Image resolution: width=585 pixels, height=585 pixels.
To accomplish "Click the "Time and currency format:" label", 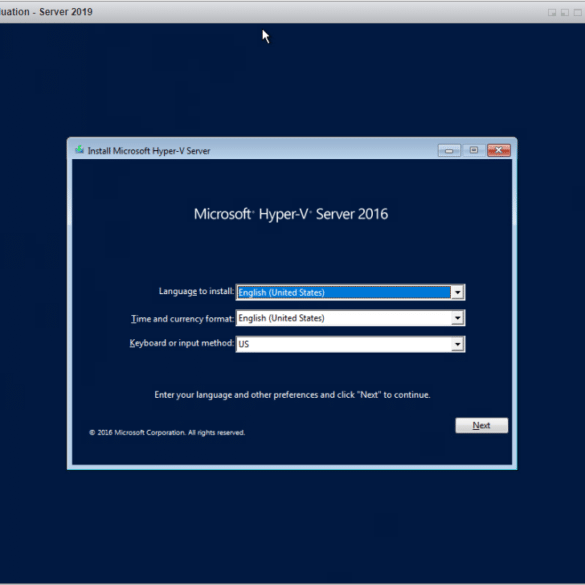I will (x=182, y=319).
